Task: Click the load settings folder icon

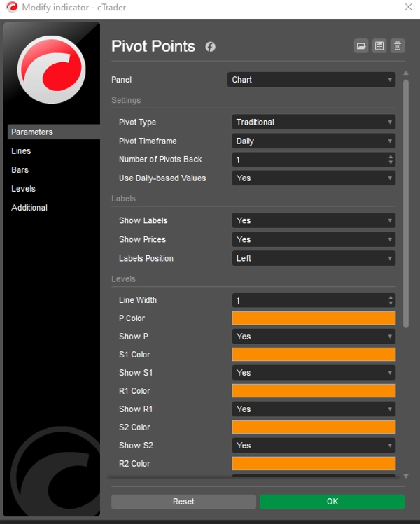Action: click(x=361, y=46)
